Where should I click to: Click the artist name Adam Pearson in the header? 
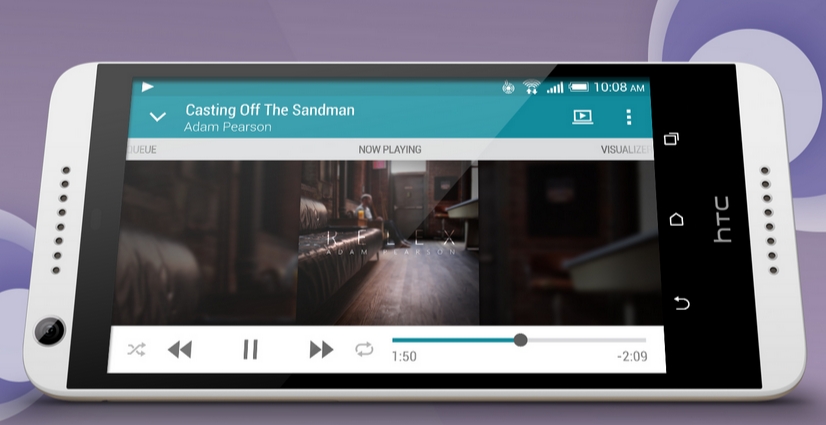[228, 127]
